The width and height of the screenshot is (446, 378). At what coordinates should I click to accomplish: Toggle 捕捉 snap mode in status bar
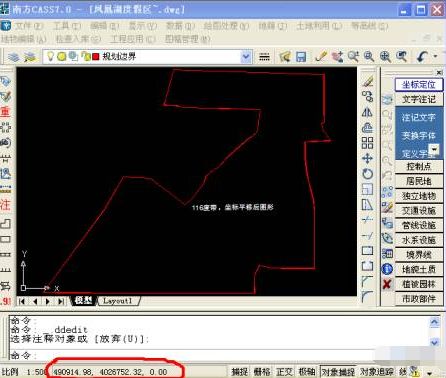[240, 371]
